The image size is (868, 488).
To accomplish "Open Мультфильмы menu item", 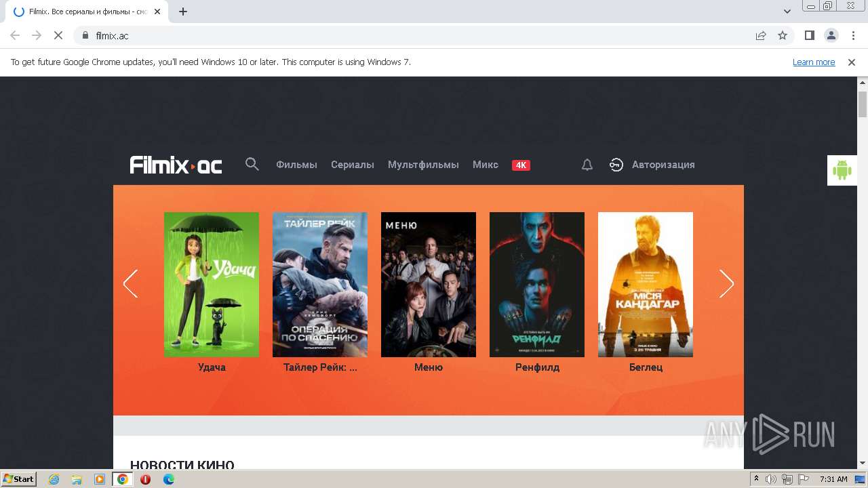I will point(423,165).
